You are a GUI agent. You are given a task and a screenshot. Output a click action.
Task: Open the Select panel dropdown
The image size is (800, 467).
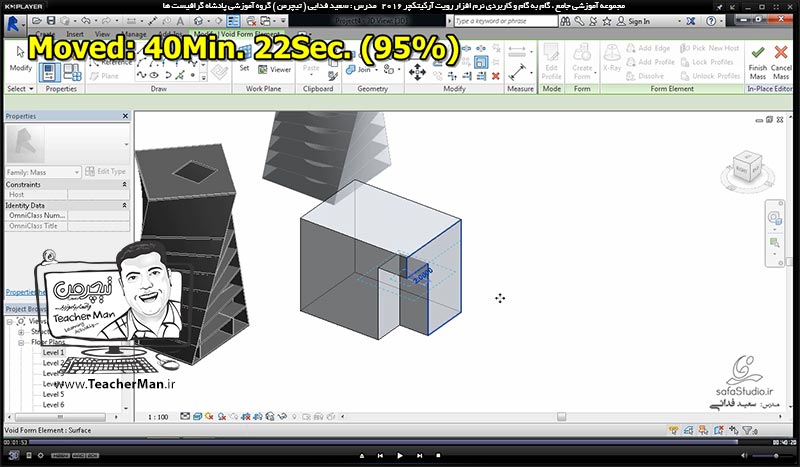(x=20, y=89)
